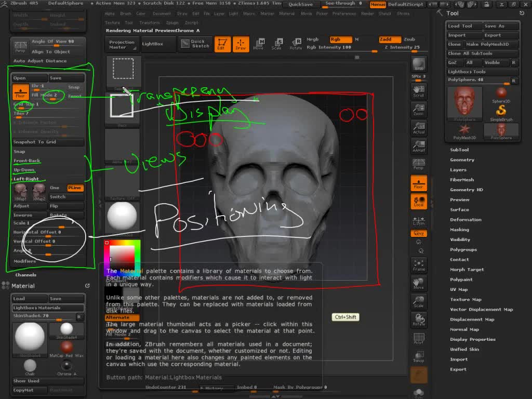This screenshot has height=399, width=532.
Task: Click the XMap1 skull reference thumbnail
Action: [21, 192]
